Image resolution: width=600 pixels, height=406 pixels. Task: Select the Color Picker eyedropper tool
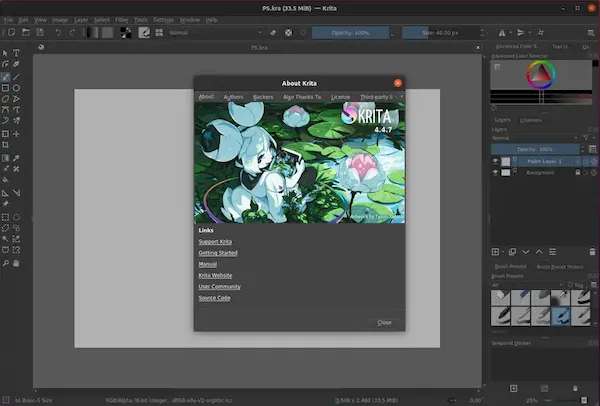click(16, 158)
